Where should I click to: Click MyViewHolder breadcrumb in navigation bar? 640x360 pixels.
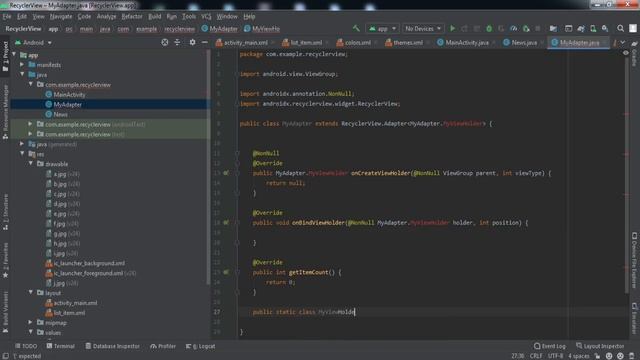pyautogui.click(x=262, y=29)
